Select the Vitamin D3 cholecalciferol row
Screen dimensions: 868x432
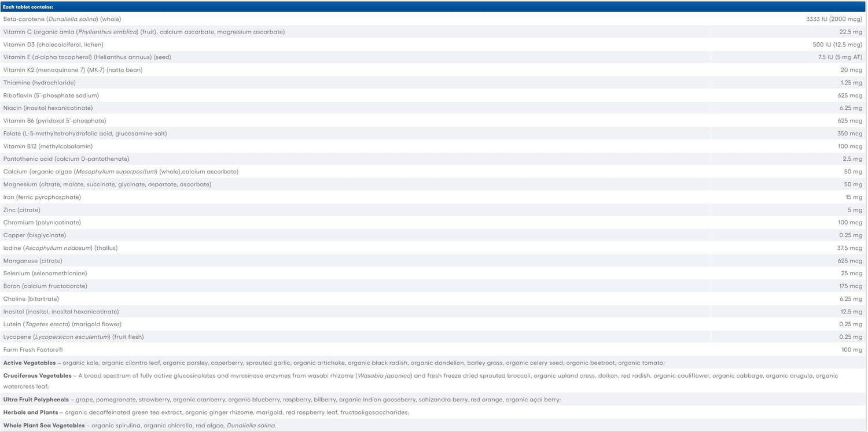pos(53,45)
